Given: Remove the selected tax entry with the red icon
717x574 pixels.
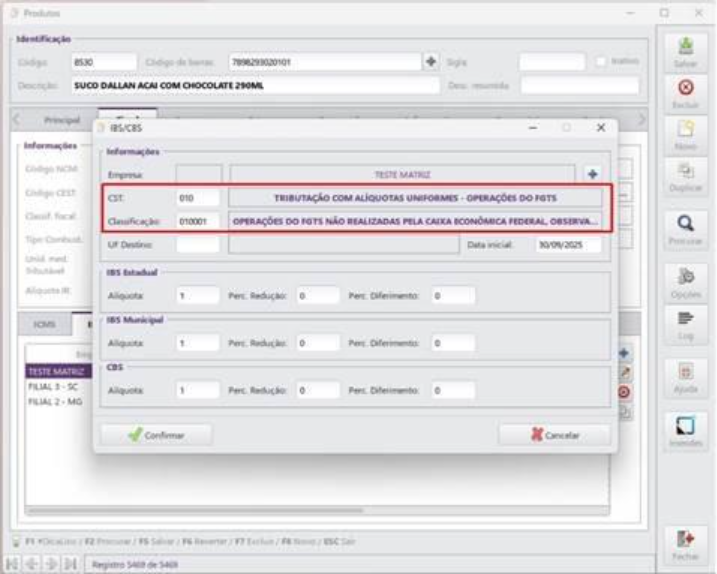Looking at the screenshot, I should coord(624,392).
